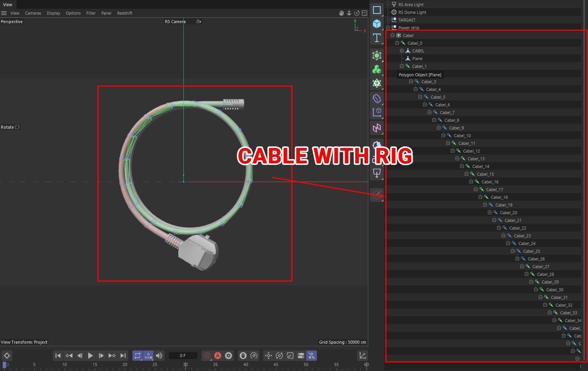This screenshot has width=588, height=371.
Task: Toggle the preview range A button
Action: point(148,356)
